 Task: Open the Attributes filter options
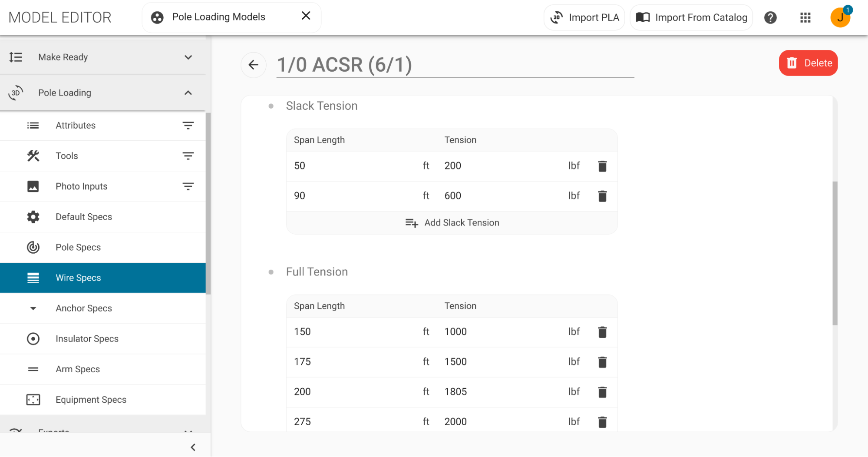(x=188, y=126)
